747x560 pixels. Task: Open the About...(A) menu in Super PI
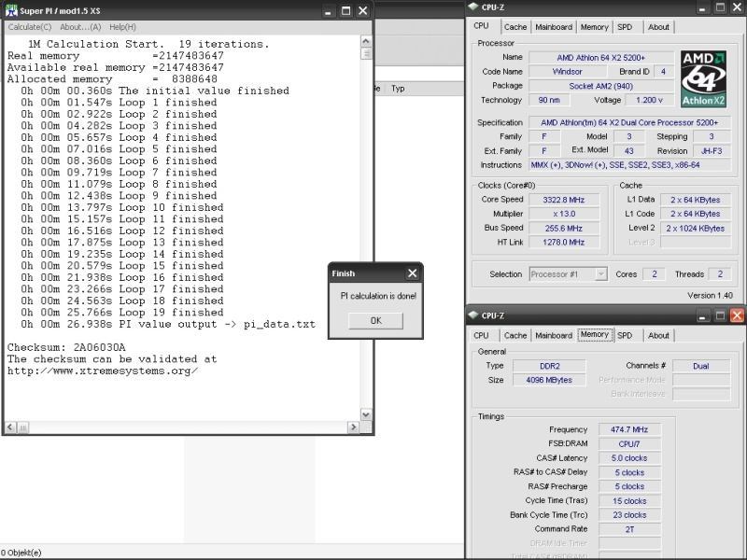coord(80,27)
